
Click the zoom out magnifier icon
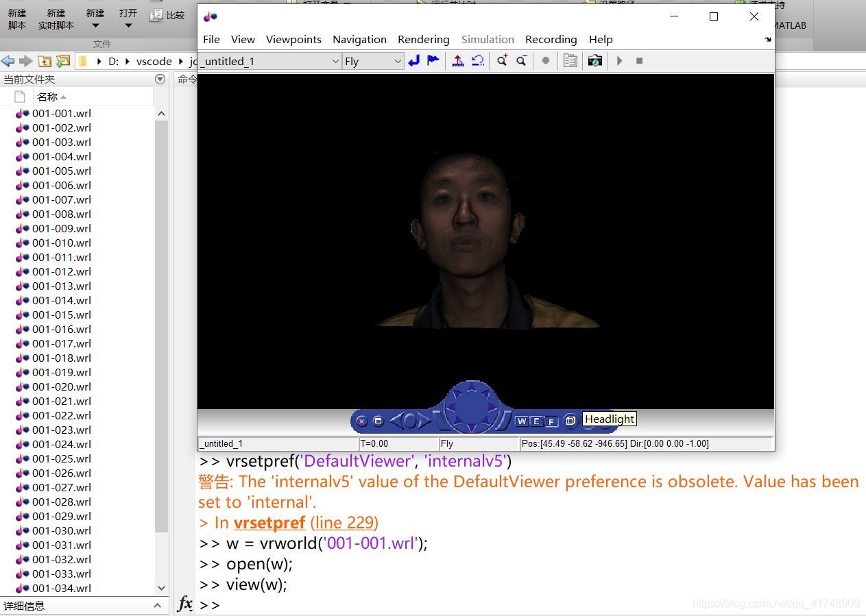pos(522,61)
